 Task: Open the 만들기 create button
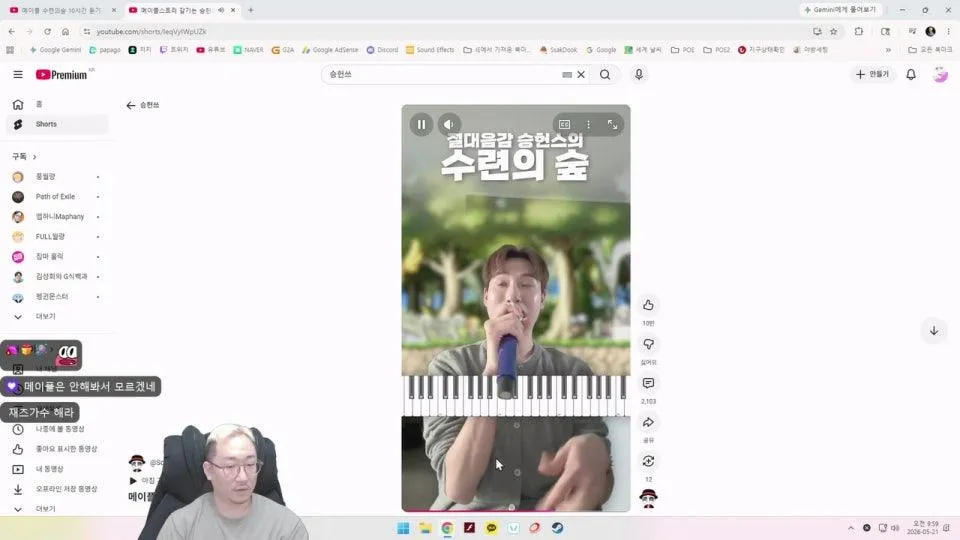872,74
